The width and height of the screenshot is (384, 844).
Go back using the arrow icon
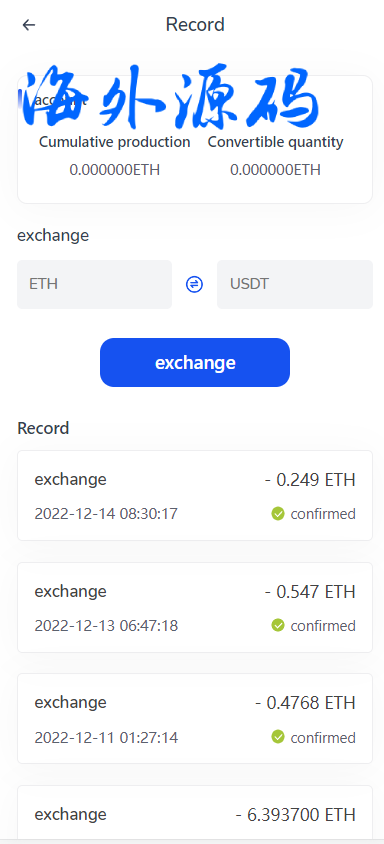click(29, 25)
